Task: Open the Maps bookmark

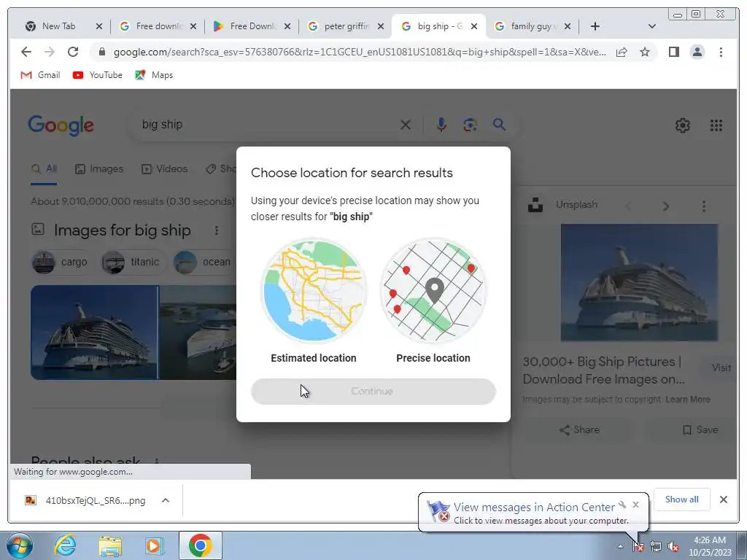Action: click(154, 75)
